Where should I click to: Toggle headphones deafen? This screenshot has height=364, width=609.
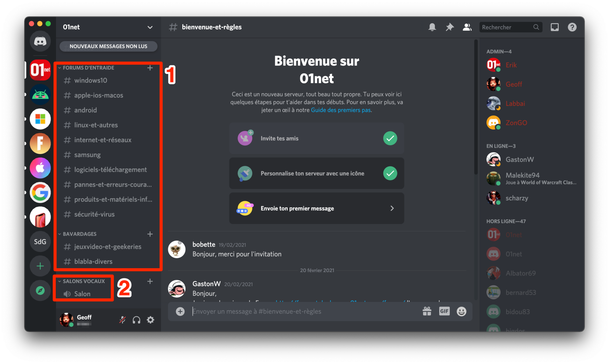136,320
